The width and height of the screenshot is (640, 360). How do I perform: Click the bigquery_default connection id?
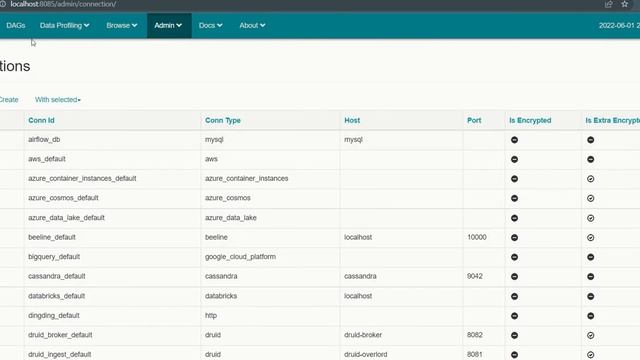click(54, 257)
